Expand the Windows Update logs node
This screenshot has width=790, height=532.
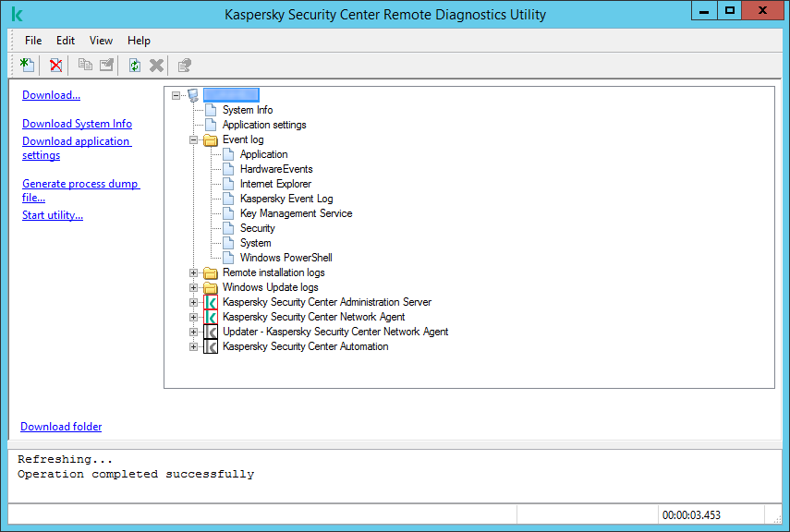click(x=192, y=287)
